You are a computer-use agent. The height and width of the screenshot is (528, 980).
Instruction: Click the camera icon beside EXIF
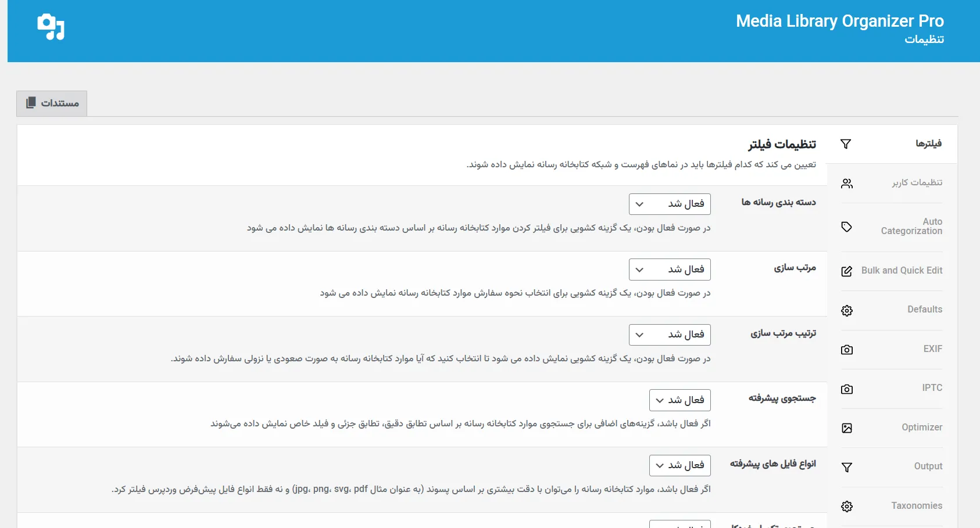coord(847,350)
